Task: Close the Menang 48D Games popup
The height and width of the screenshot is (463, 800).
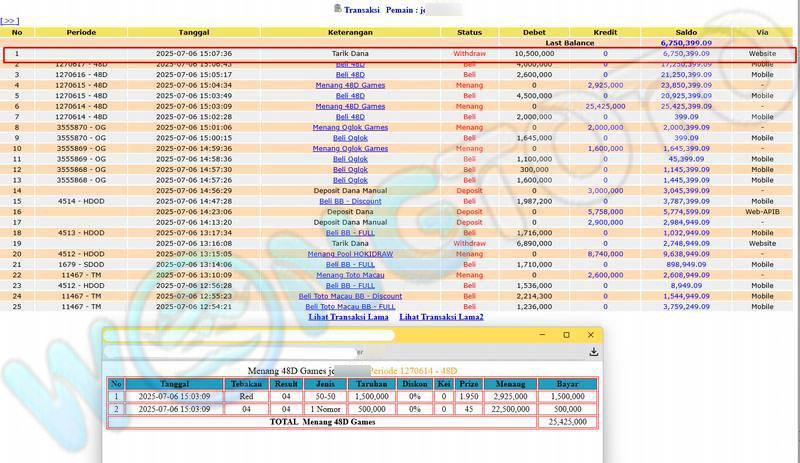Action: (x=590, y=335)
